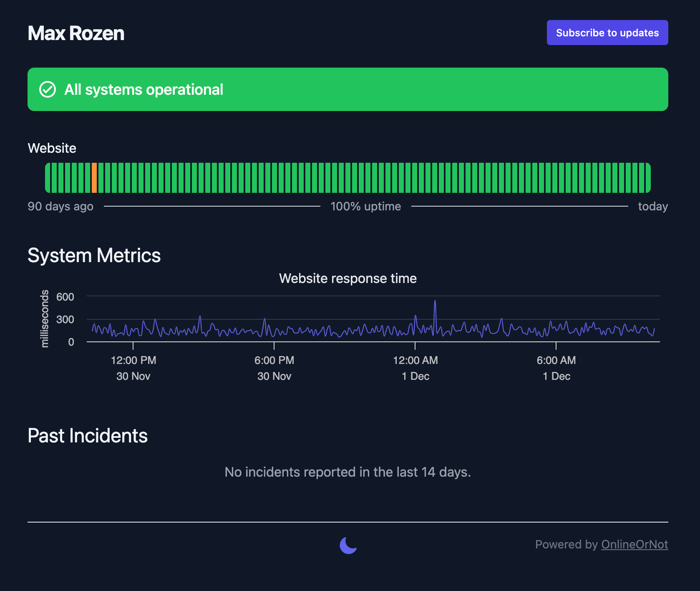Click the checkmark icon in the status banner

click(48, 89)
